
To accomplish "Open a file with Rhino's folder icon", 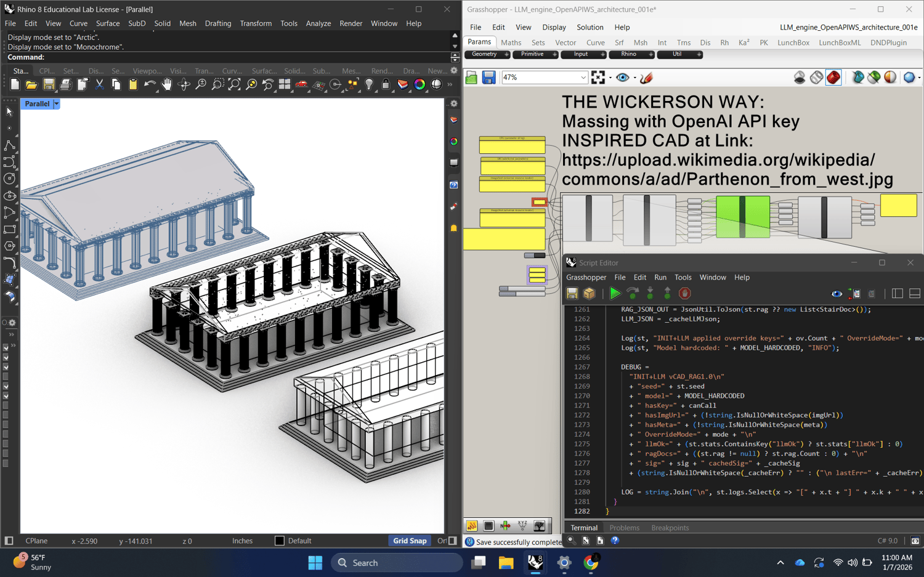I will coord(31,85).
